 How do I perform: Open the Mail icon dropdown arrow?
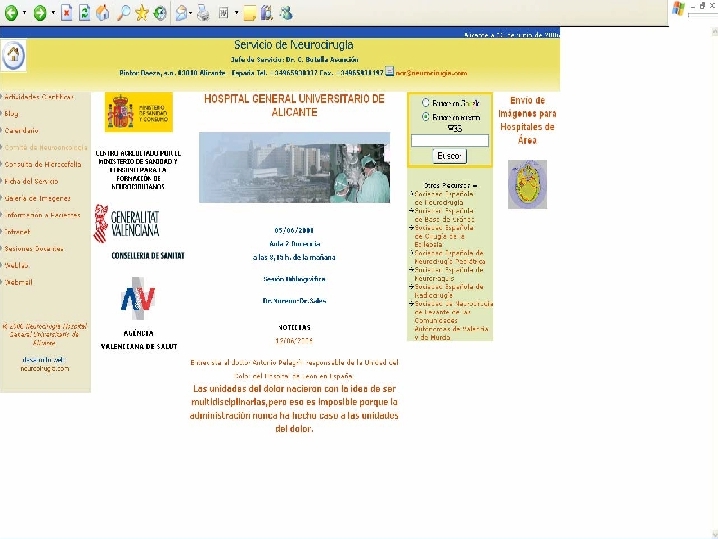(190, 13)
